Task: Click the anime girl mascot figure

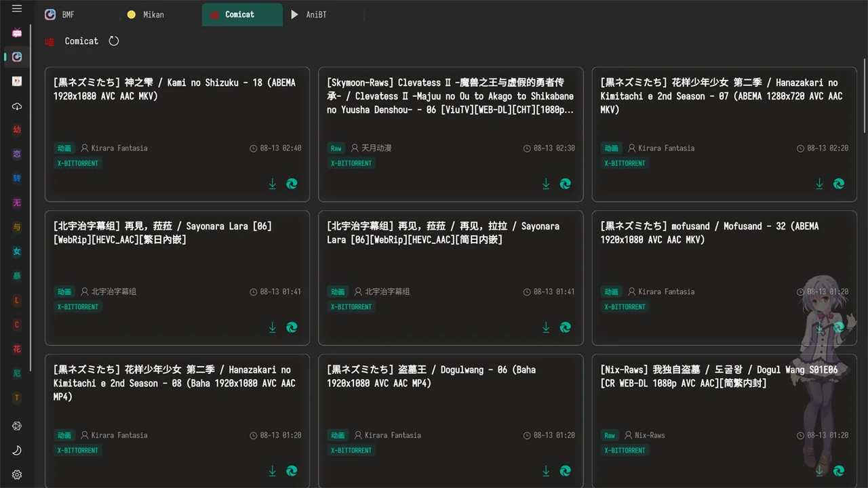Action: pos(822,373)
